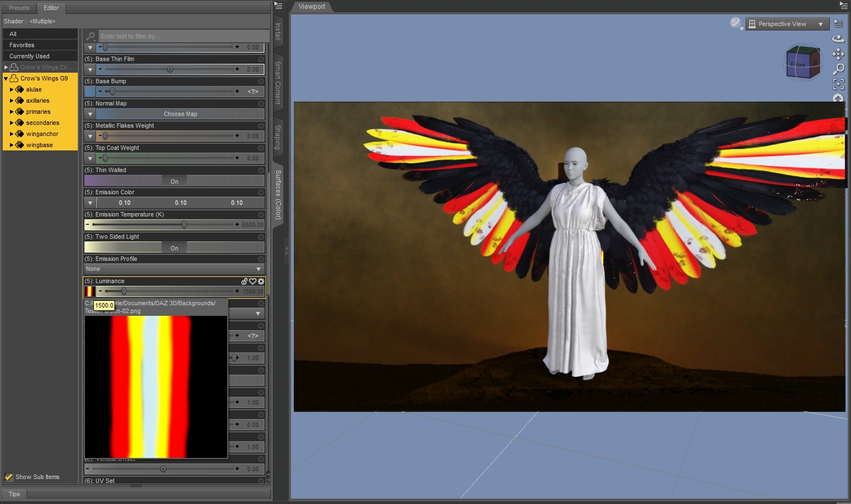Click the frame selection icon in viewport
Viewport: 851px width, 504px height.
[x=838, y=84]
